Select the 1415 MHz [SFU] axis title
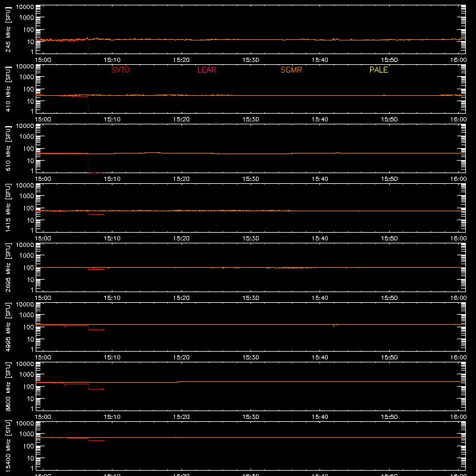Image resolution: width=476 pixels, height=476 pixels. tap(8, 208)
